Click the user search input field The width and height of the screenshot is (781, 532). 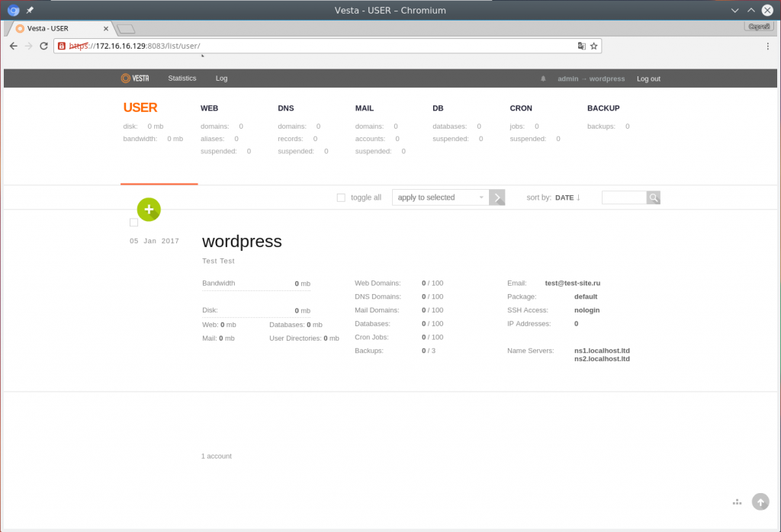point(624,197)
